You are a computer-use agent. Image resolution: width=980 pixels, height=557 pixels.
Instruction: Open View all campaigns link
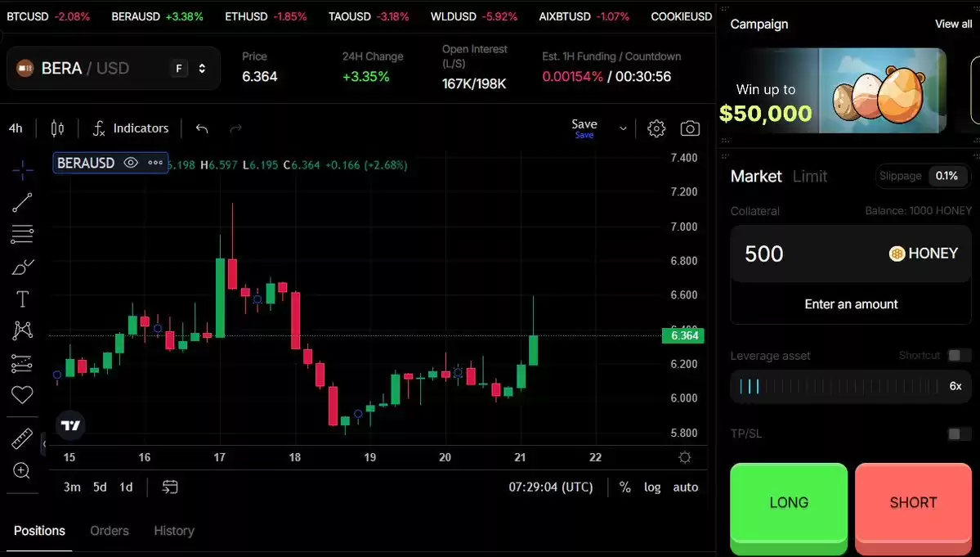click(x=953, y=24)
